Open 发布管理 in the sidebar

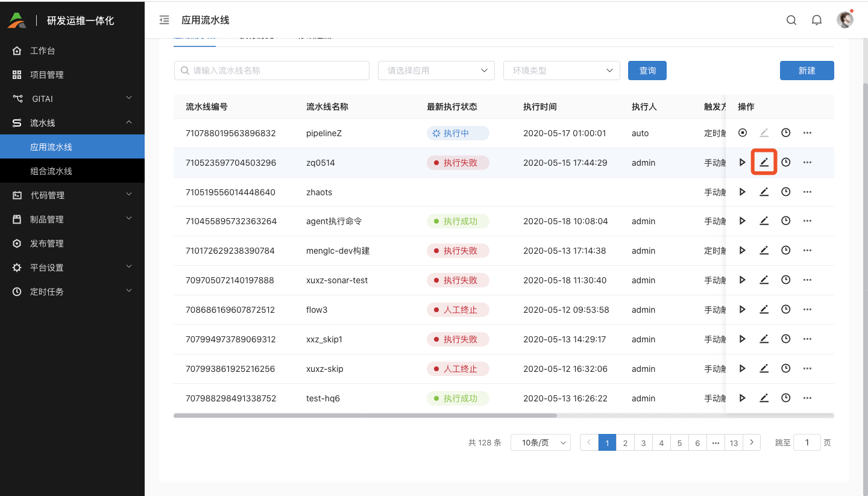coord(72,243)
